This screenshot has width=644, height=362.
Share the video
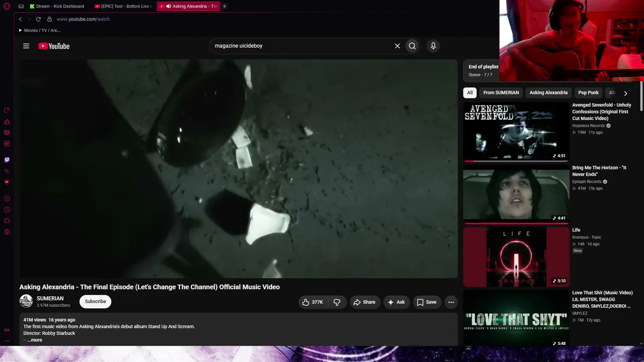click(364, 302)
